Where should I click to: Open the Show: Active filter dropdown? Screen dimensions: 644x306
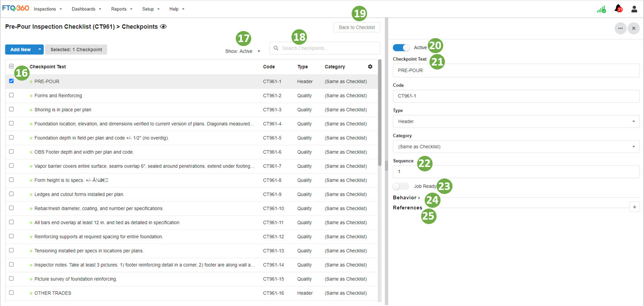pos(244,51)
